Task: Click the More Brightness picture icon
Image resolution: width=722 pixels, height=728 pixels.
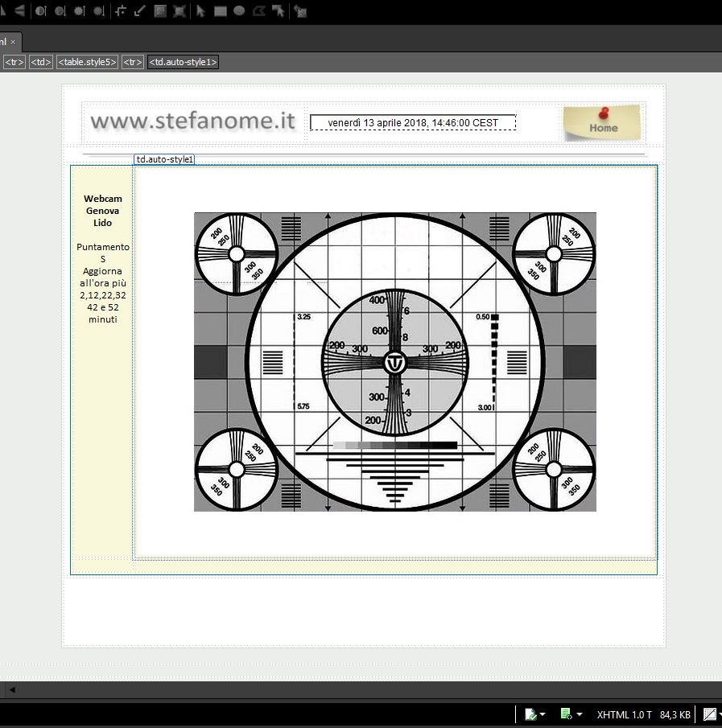Action: click(x=80, y=11)
